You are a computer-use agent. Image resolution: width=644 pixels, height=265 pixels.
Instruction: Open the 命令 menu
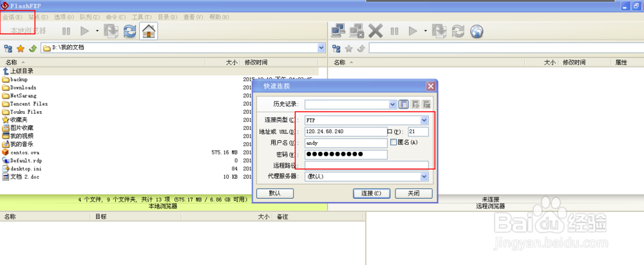click(116, 17)
